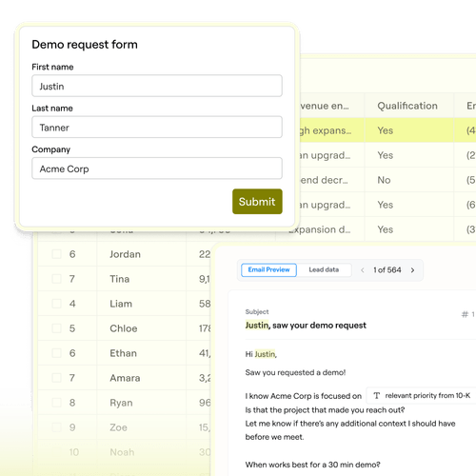Click the 'Demo request form' heading

coord(85,45)
